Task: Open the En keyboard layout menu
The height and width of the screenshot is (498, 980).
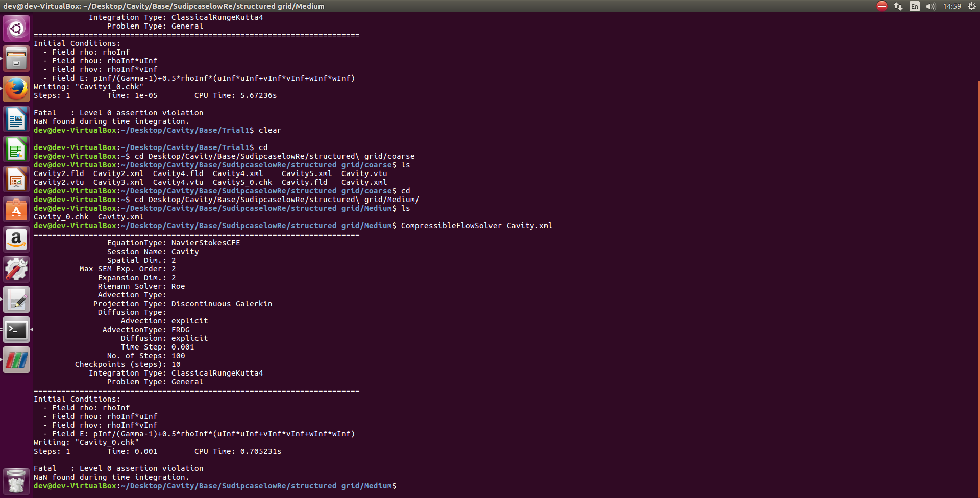Action: pos(915,6)
